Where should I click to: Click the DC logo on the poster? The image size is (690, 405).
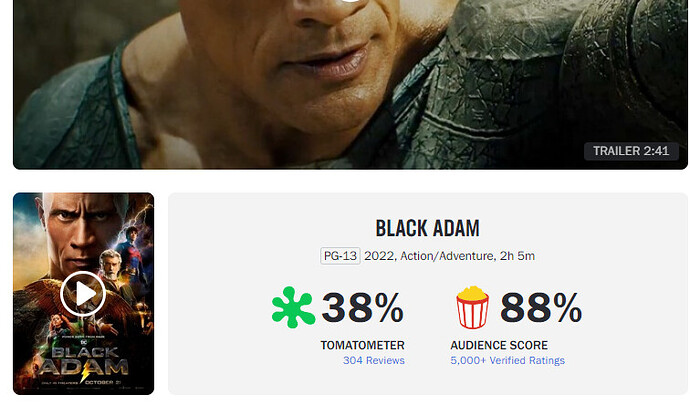tap(84, 342)
